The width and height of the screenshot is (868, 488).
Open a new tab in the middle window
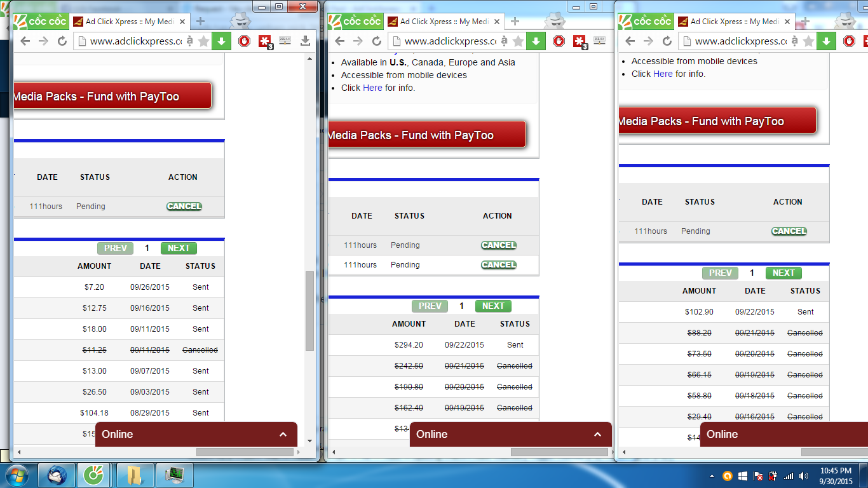(515, 21)
